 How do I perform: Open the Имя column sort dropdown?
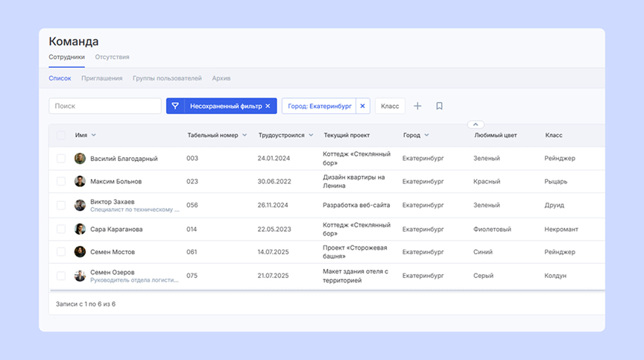tap(93, 136)
